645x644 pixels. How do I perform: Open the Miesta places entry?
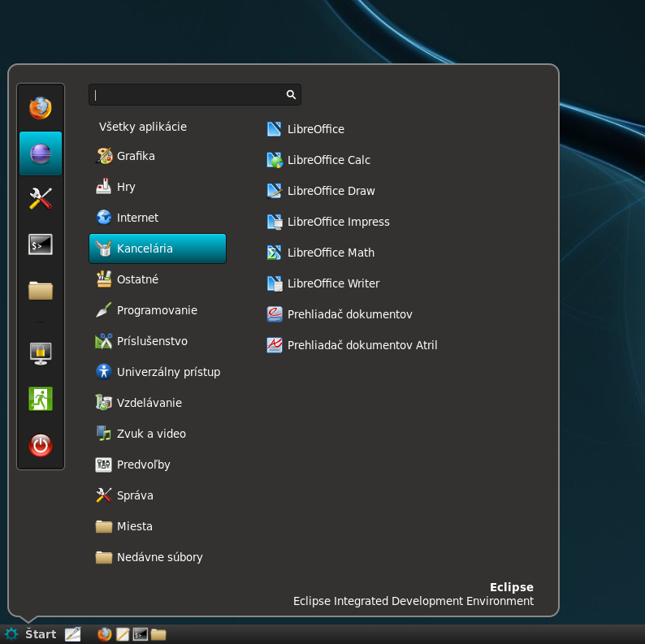coord(158,526)
